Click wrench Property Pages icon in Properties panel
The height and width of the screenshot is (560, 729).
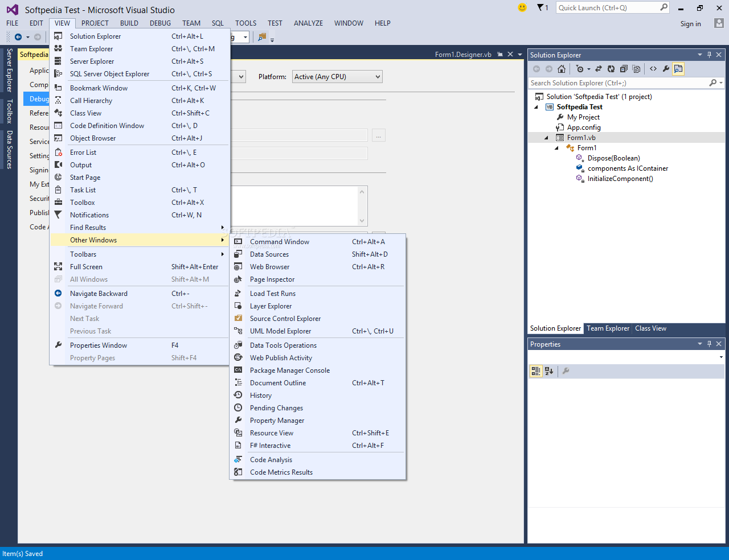566,371
